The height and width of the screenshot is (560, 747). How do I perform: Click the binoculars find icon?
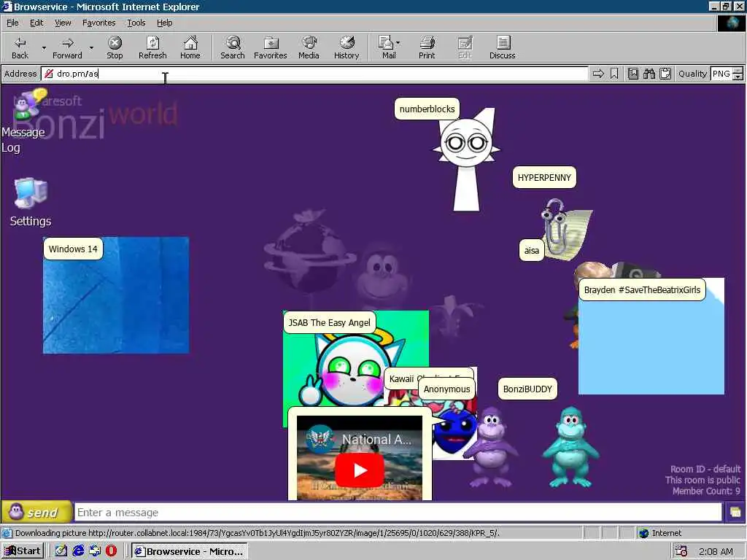coord(649,74)
